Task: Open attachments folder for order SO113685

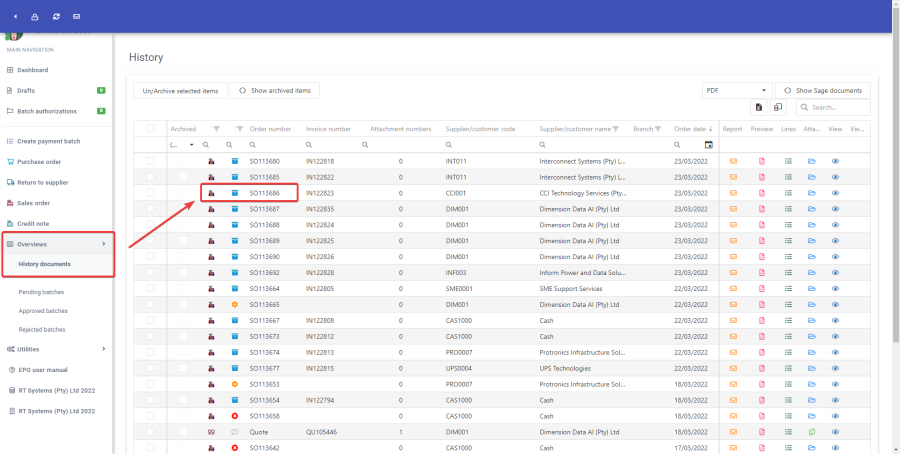Action: tap(812, 177)
